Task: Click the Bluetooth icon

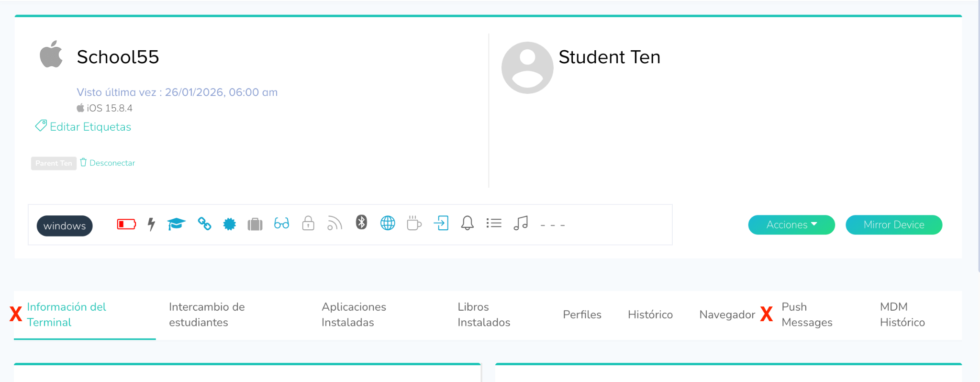Action: point(361,223)
